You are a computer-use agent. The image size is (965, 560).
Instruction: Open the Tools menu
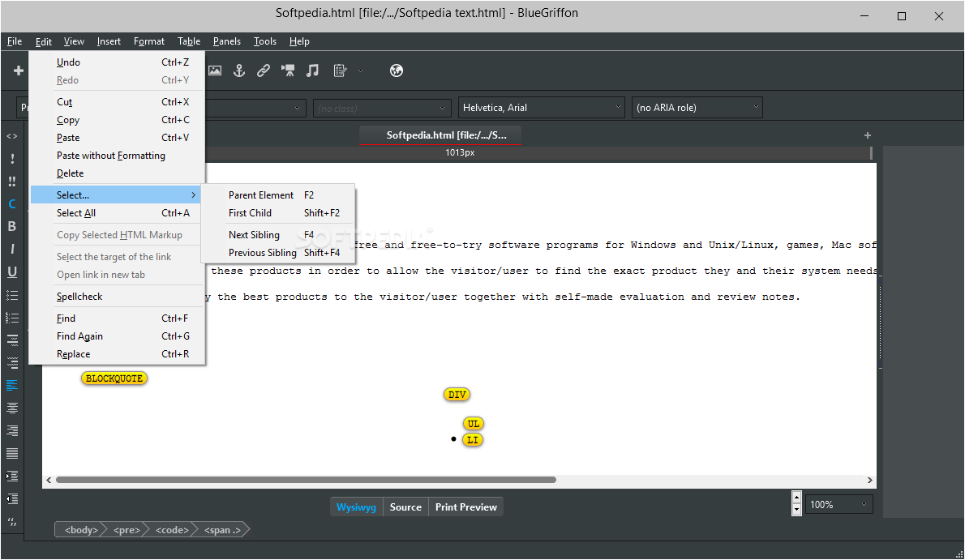pyautogui.click(x=265, y=41)
